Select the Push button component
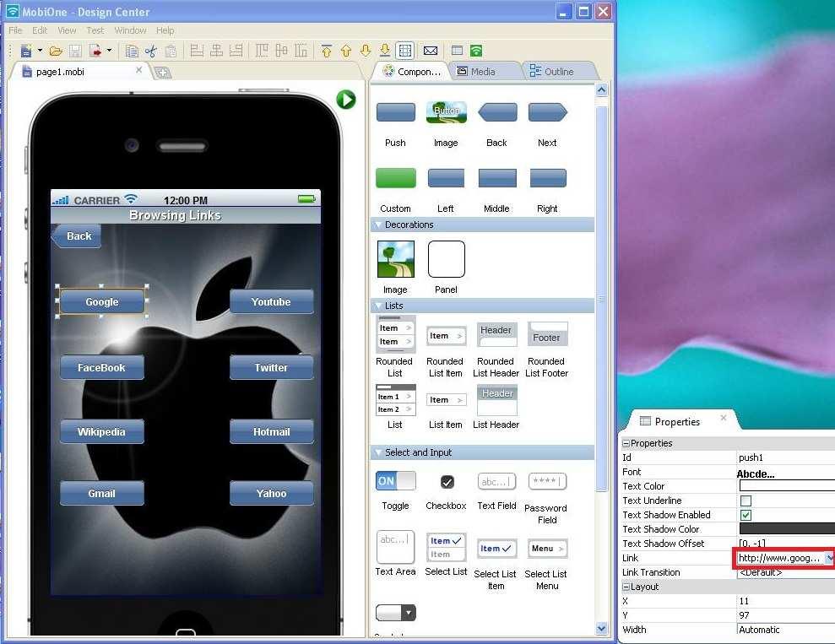The width and height of the screenshot is (835, 644). click(x=396, y=112)
